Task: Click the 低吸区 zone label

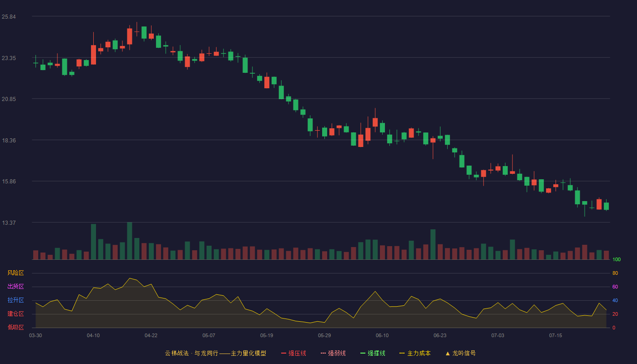Action: [x=15, y=328]
